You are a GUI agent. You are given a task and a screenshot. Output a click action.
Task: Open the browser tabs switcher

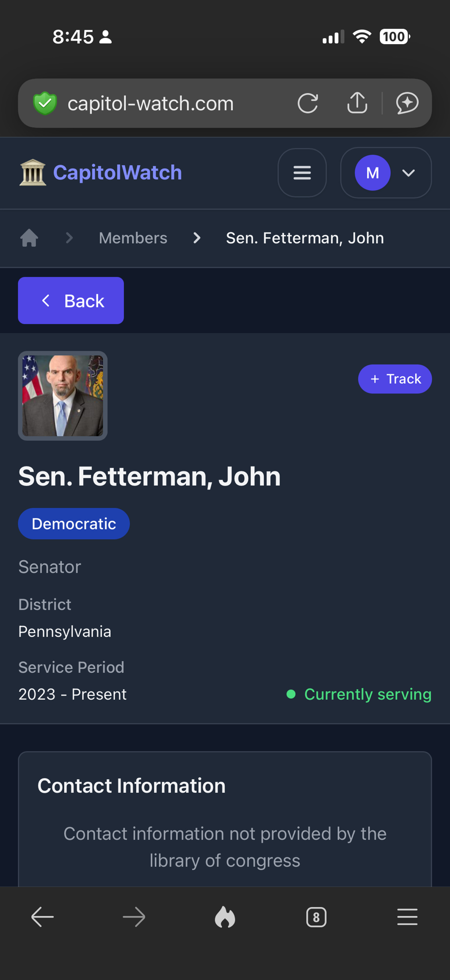pos(316,917)
